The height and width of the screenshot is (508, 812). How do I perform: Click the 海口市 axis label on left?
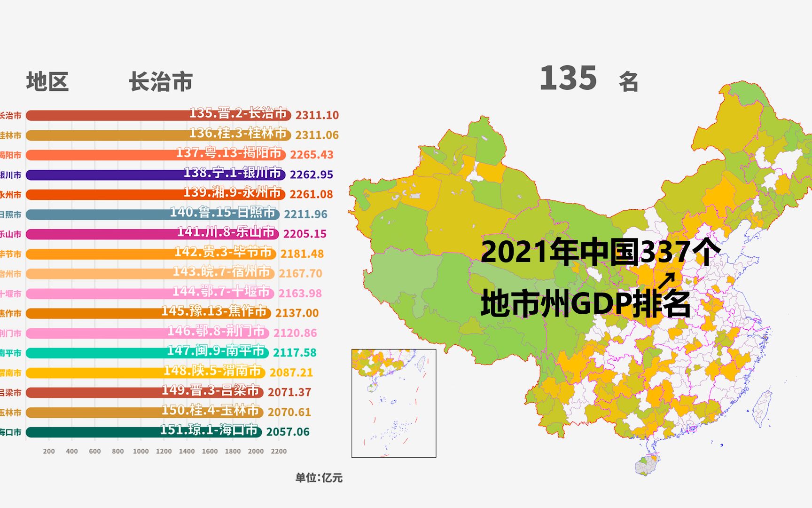point(11,432)
